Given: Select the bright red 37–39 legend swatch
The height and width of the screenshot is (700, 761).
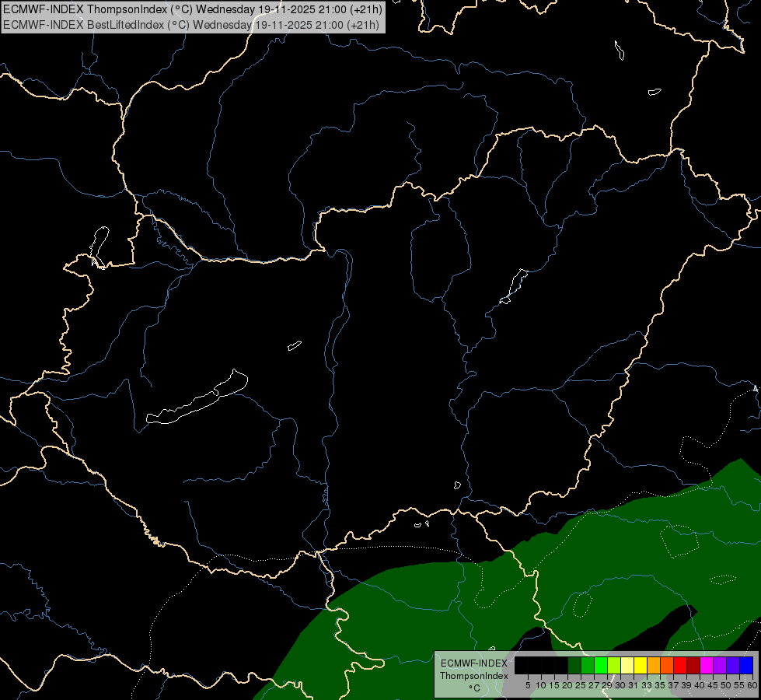Looking at the screenshot, I should tap(680, 665).
